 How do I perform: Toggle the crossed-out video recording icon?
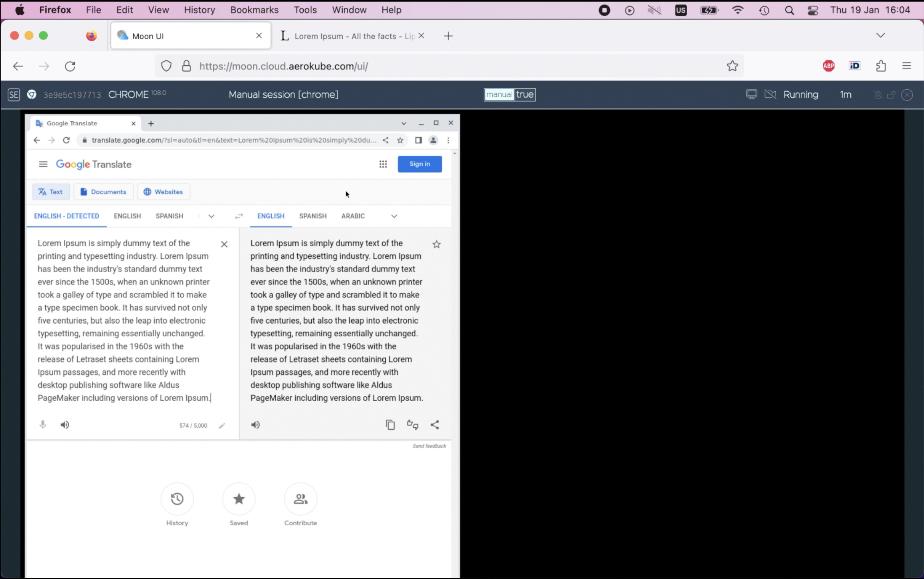[x=770, y=94]
